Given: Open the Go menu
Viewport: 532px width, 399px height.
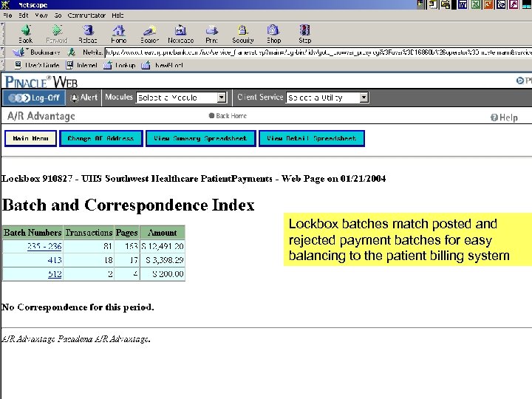Looking at the screenshot, I should (x=58, y=16).
